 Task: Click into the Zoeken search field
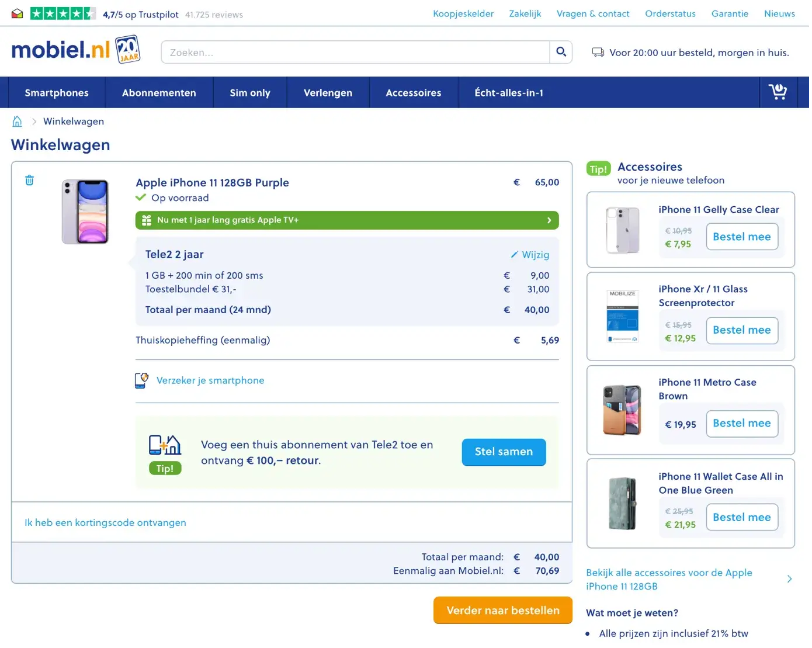click(x=355, y=53)
